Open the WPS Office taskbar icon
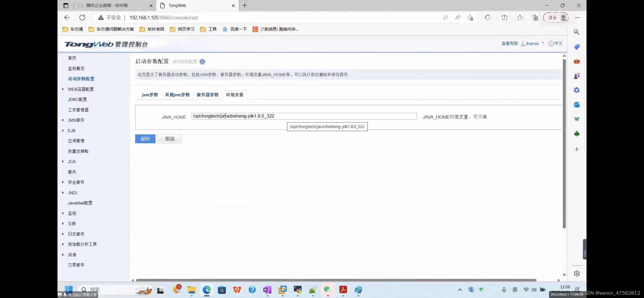Screen dimensions: 644x298 point(237,290)
